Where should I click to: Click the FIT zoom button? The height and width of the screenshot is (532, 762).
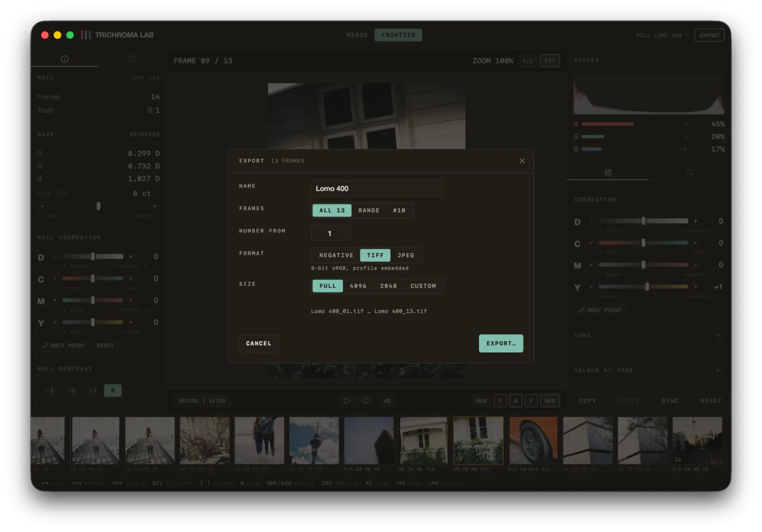550,61
